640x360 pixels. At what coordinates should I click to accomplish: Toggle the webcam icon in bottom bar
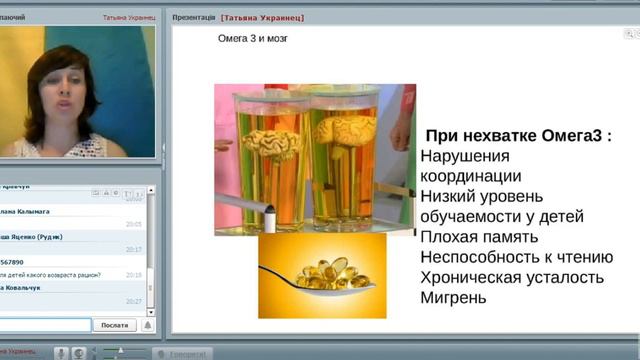pos(79,353)
